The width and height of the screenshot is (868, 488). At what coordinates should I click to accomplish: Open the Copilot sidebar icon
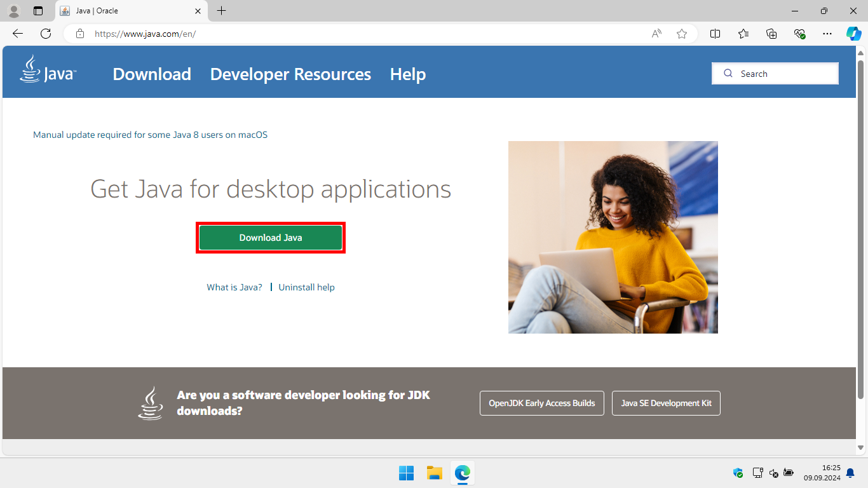[853, 34]
